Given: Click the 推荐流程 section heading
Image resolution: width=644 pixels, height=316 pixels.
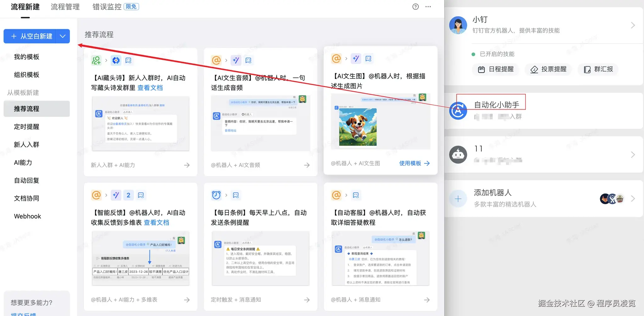Looking at the screenshot, I should coord(99,35).
